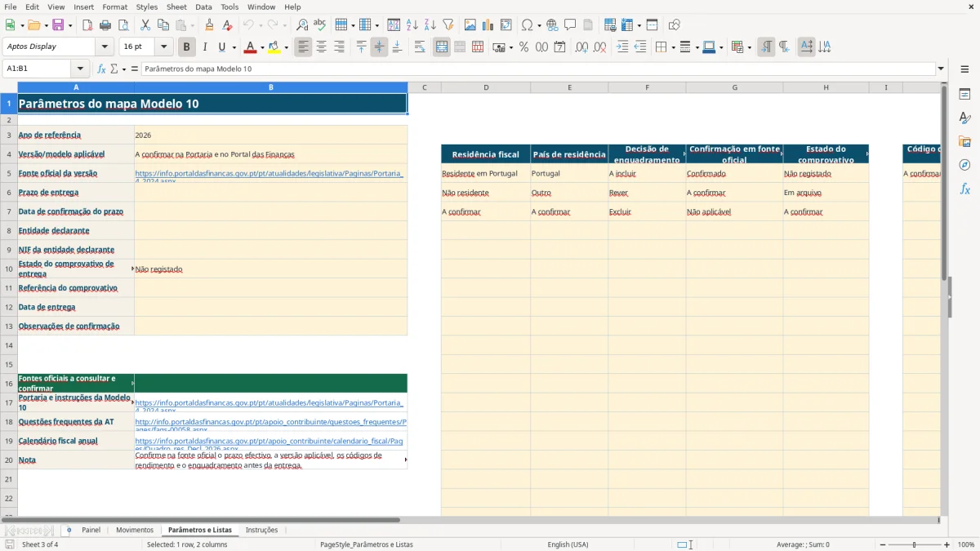The image size is (980, 551).
Task: Toggle Wrap Text for the cell
Action: 420,47
